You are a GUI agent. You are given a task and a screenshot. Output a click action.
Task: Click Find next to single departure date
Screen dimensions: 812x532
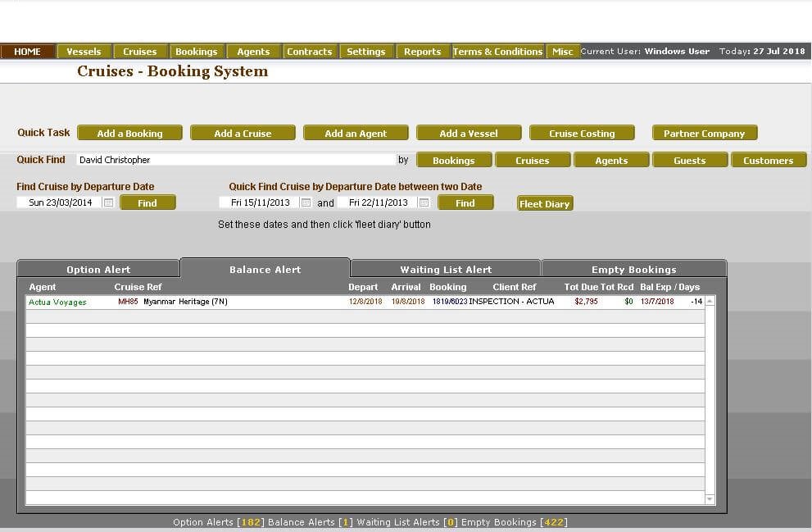pyautogui.click(x=147, y=203)
